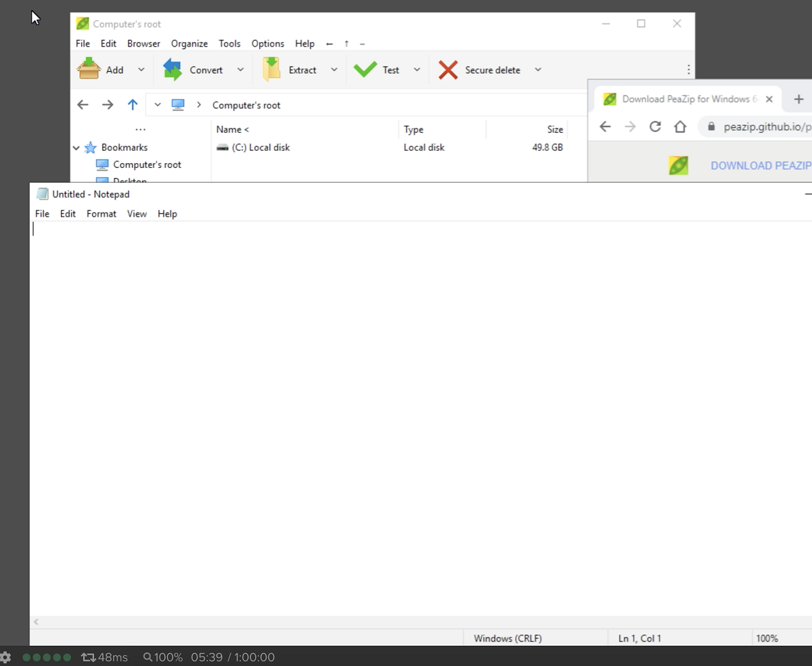812x666 pixels.
Task: Open the Organize menu in PeaZip
Action: click(x=189, y=43)
